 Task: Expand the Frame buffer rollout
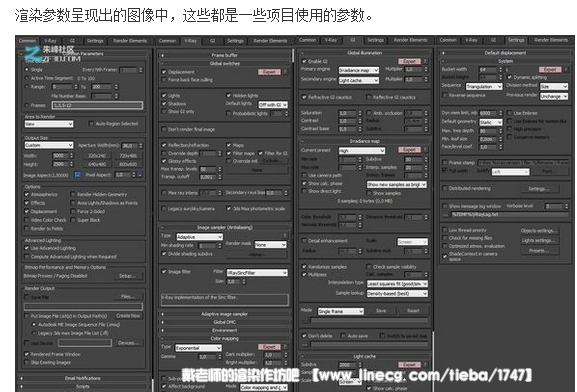click(x=224, y=55)
